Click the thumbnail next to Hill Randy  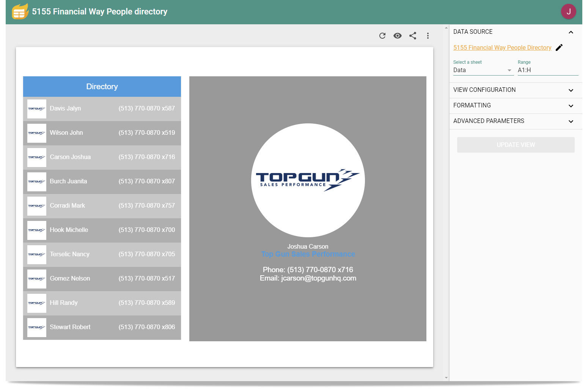(x=37, y=303)
